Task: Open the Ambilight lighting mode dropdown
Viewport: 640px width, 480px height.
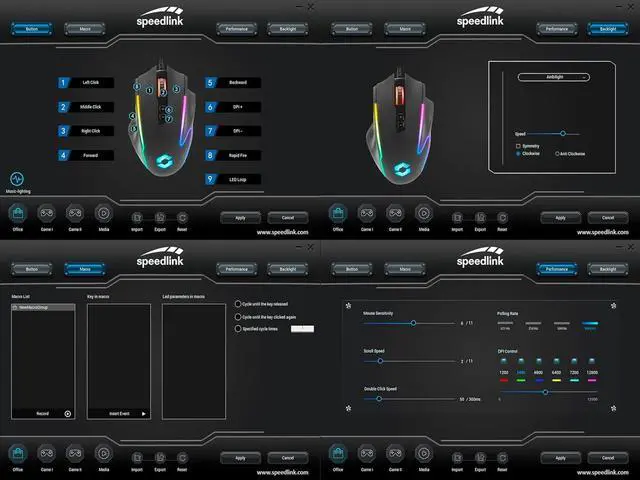Action: click(x=553, y=76)
